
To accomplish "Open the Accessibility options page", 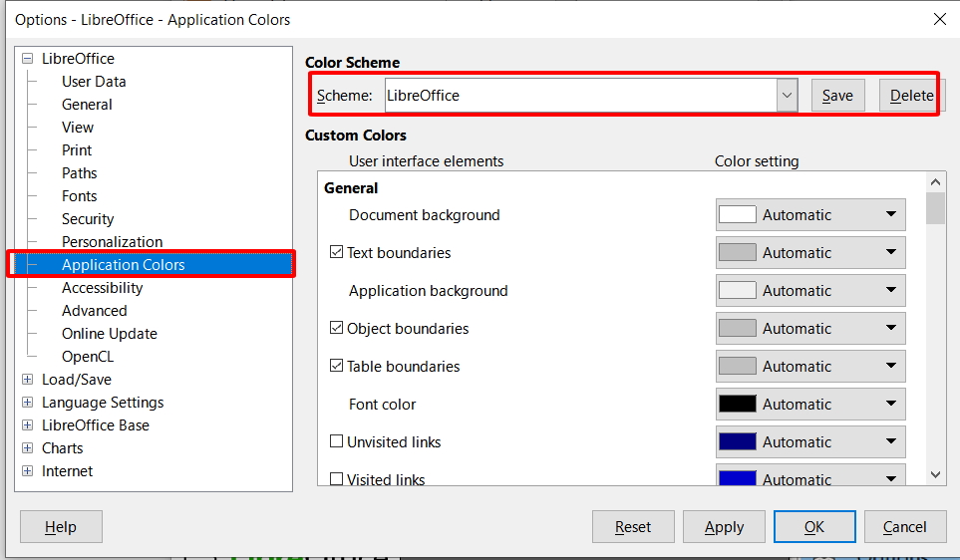I will (x=103, y=288).
